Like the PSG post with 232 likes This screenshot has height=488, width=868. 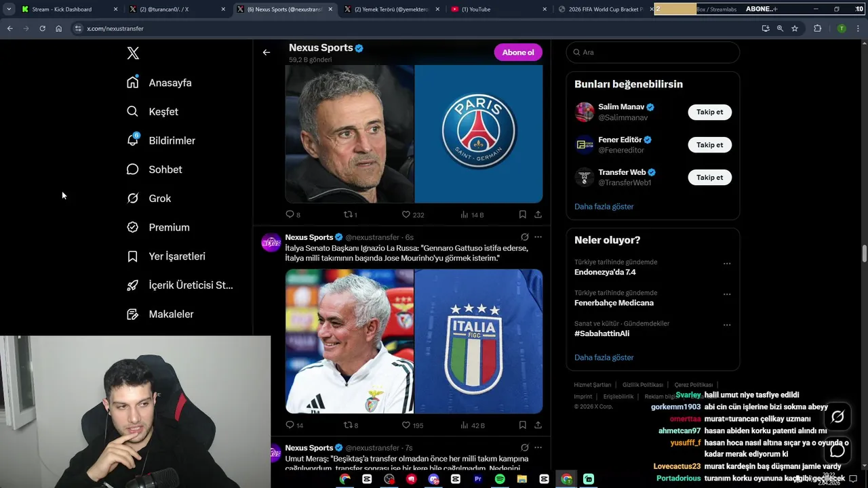[413, 214]
